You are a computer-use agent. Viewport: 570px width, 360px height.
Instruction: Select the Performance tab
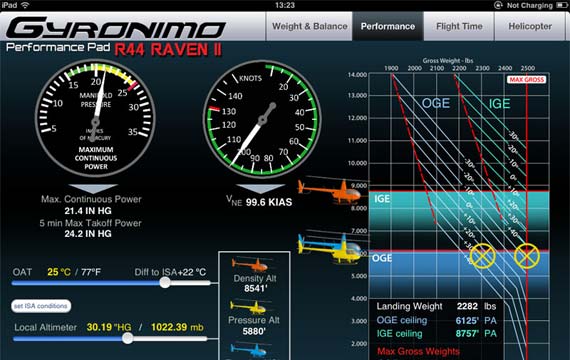coord(388,26)
